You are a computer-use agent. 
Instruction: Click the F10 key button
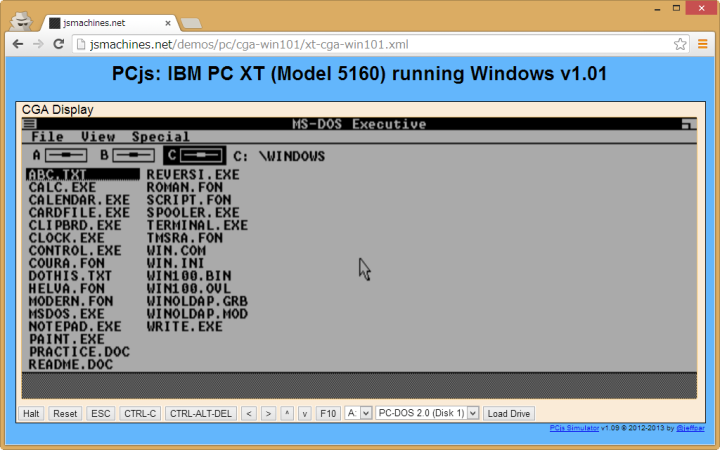[328, 413]
